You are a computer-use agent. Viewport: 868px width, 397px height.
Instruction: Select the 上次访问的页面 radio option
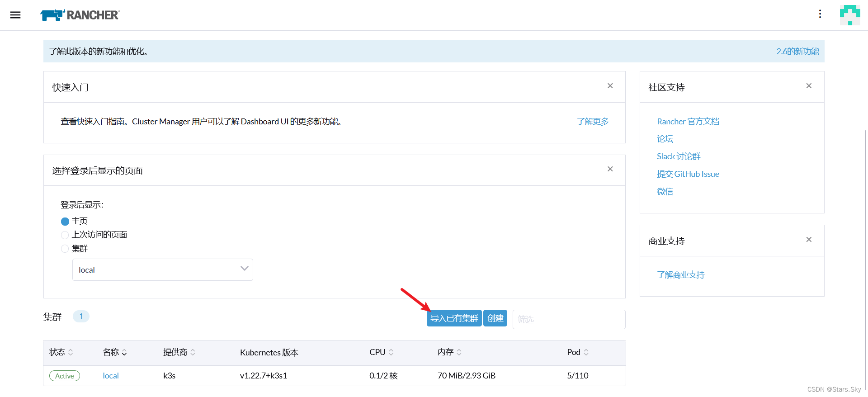(x=65, y=235)
